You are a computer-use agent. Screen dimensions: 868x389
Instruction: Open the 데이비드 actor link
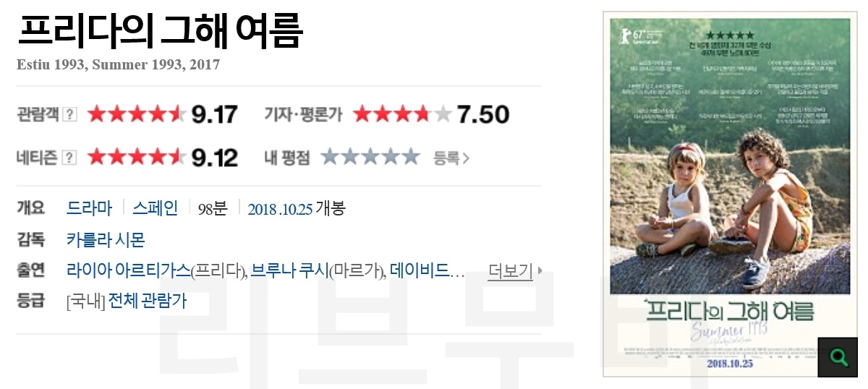423,271
